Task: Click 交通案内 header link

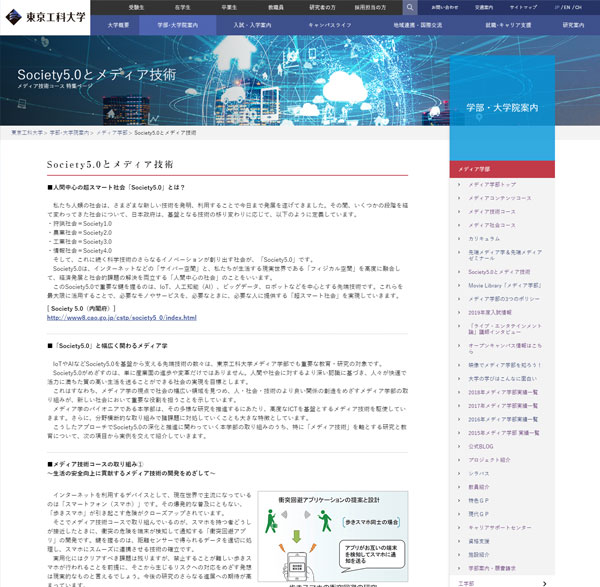Action: [x=484, y=7]
